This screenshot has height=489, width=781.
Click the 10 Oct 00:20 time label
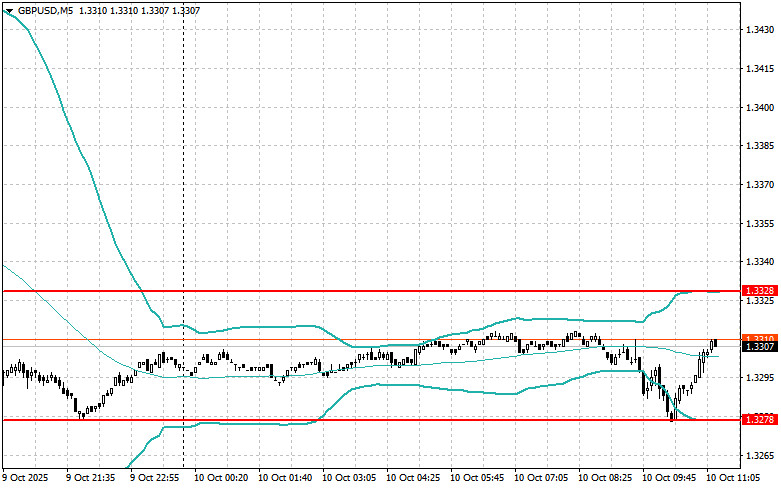[220, 478]
